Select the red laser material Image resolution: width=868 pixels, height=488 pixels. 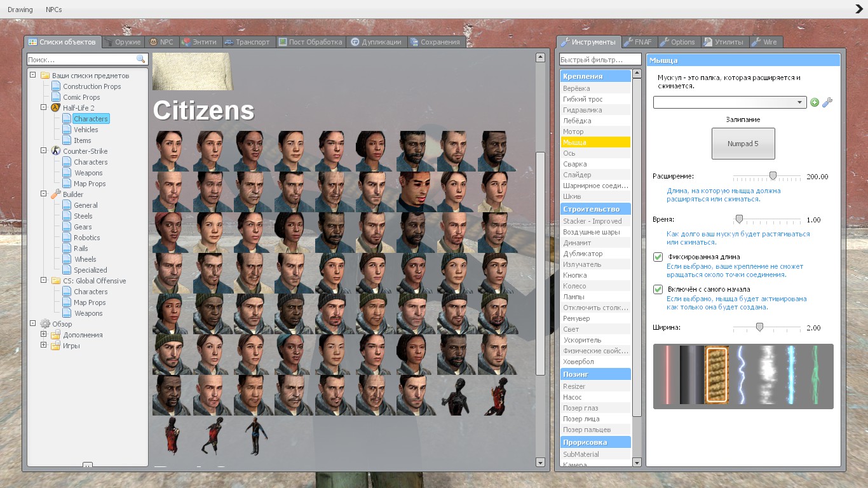coord(667,375)
